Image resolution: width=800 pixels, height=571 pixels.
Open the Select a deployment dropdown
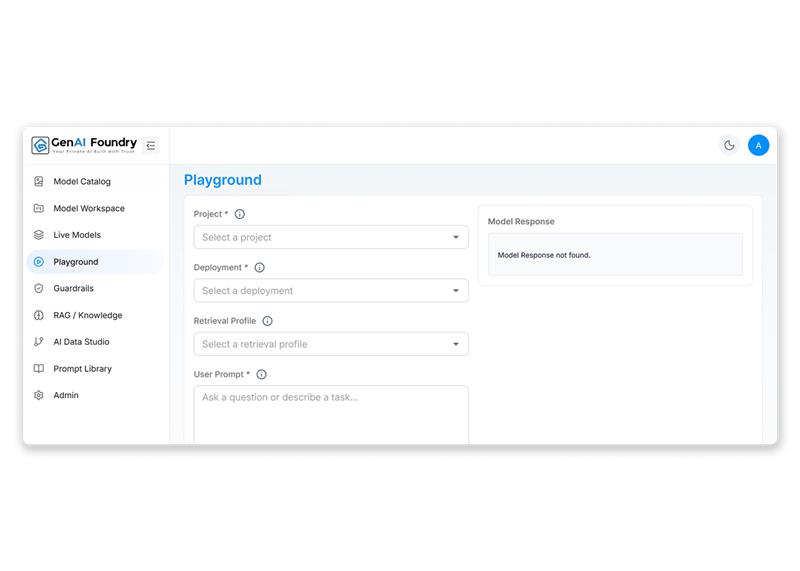pos(331,291)
